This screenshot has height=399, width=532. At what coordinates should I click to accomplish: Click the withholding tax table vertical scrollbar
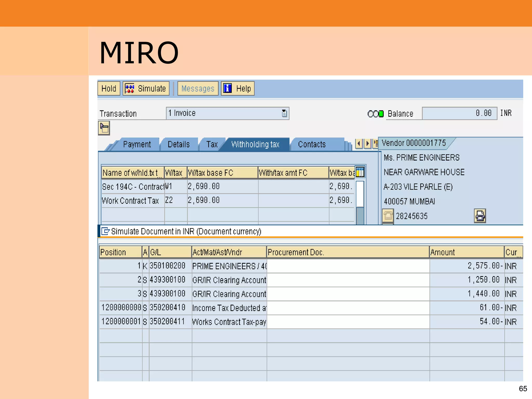(360, 203)
